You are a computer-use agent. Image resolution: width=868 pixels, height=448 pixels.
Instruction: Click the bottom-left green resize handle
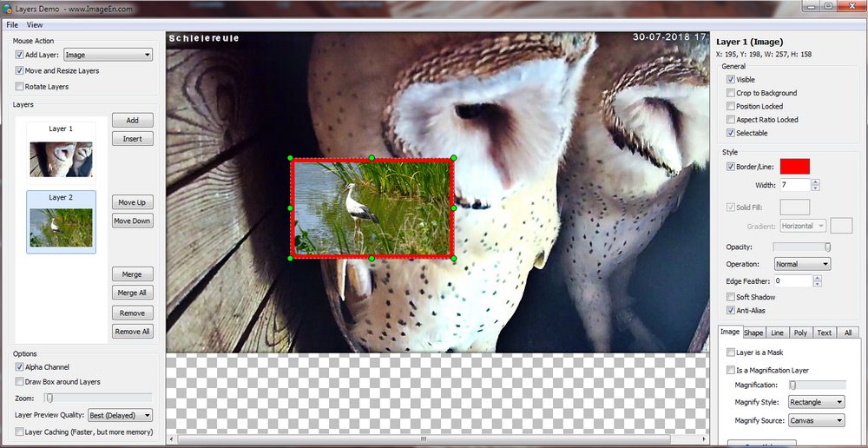[x=290, y=259]
